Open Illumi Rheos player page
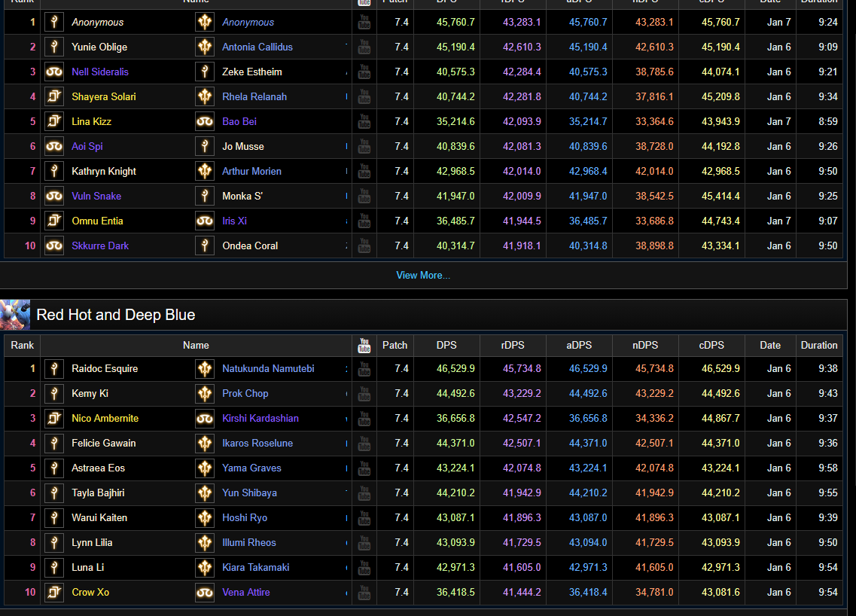 (x=249, y=542)
